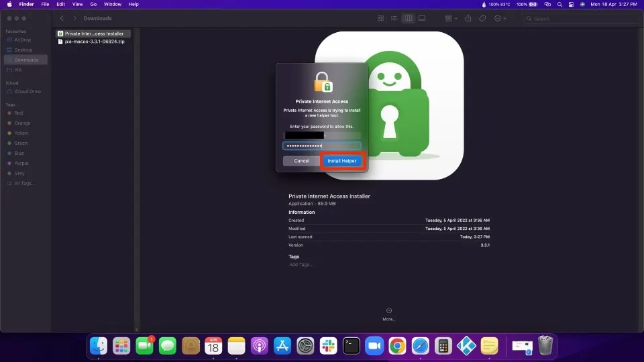644x362 pixels.
Task: Open Finder from the Dock
Action: 99,346
